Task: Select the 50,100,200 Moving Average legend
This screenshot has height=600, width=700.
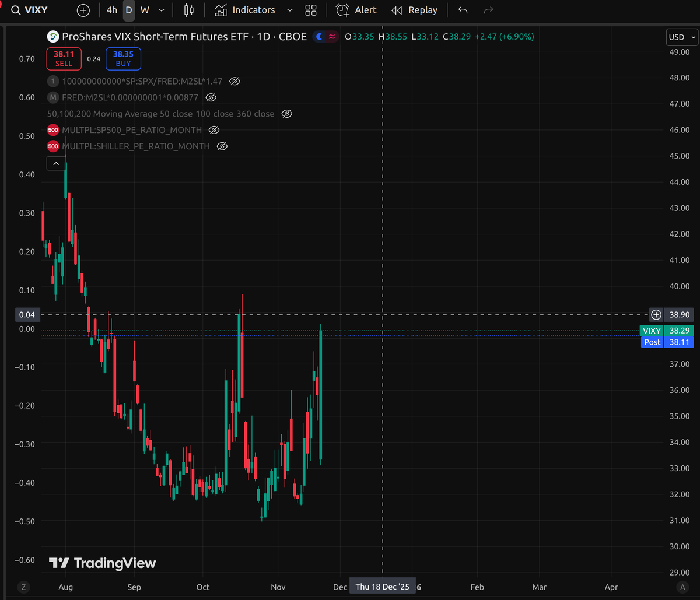Action: pyautogui.click(x=160, y=114)
